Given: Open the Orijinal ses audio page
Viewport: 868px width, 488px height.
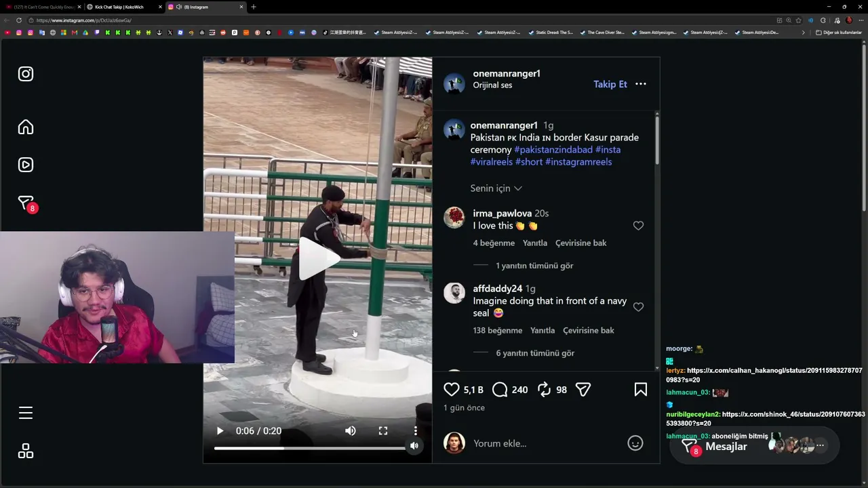Looking at the screenshot, I should [492, 85].
